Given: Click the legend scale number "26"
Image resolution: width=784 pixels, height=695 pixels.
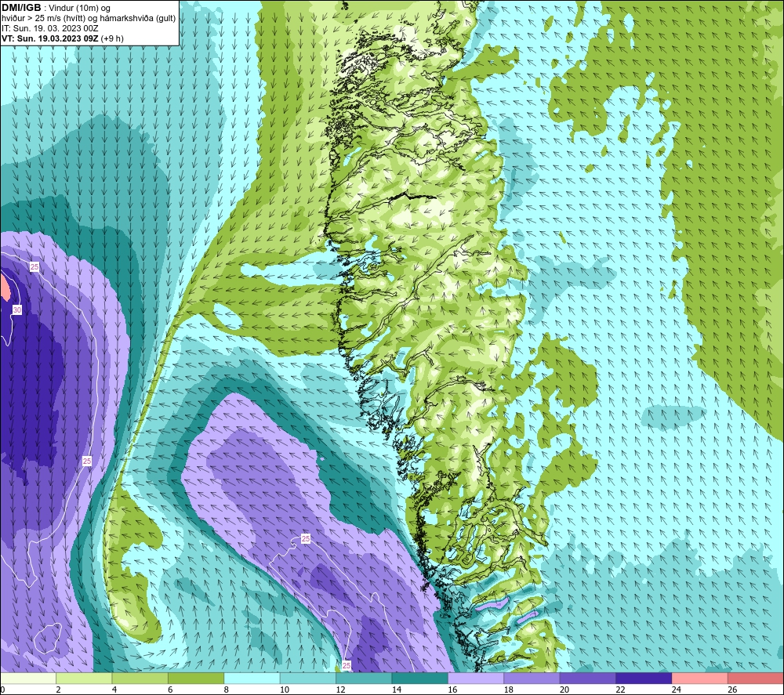Looking at the screenshot, I should tap(732, 690).
